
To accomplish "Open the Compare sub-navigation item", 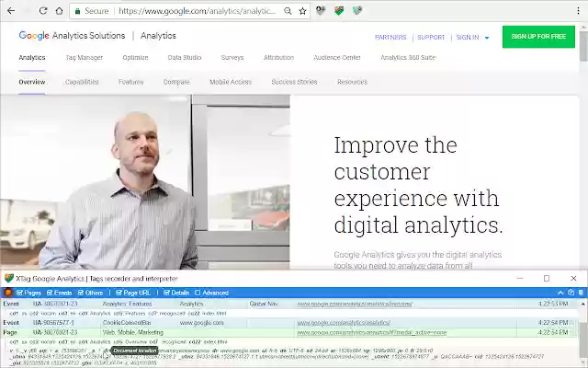I will pos(176,82).
